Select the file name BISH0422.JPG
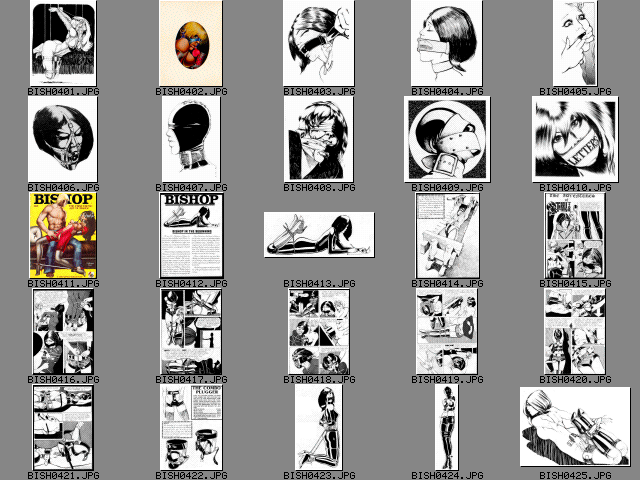The image size is (640, 480). [x=191, y=476]
